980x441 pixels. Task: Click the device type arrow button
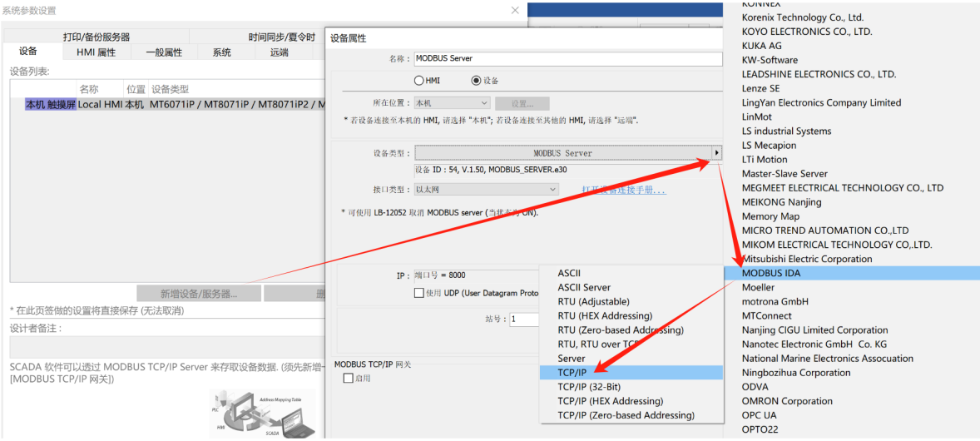click(716, 152)
